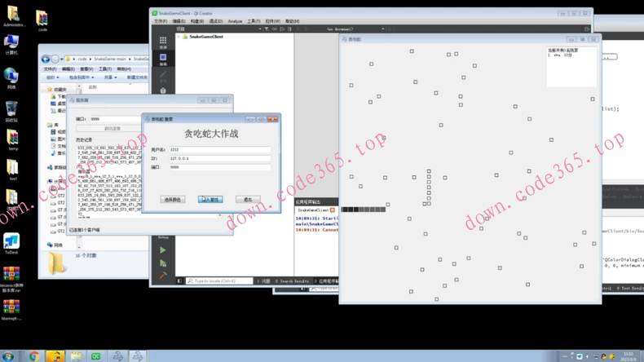The image size is (644, 362).
Task: Click the start listening button in server window
Action: [x=108, y=129]
